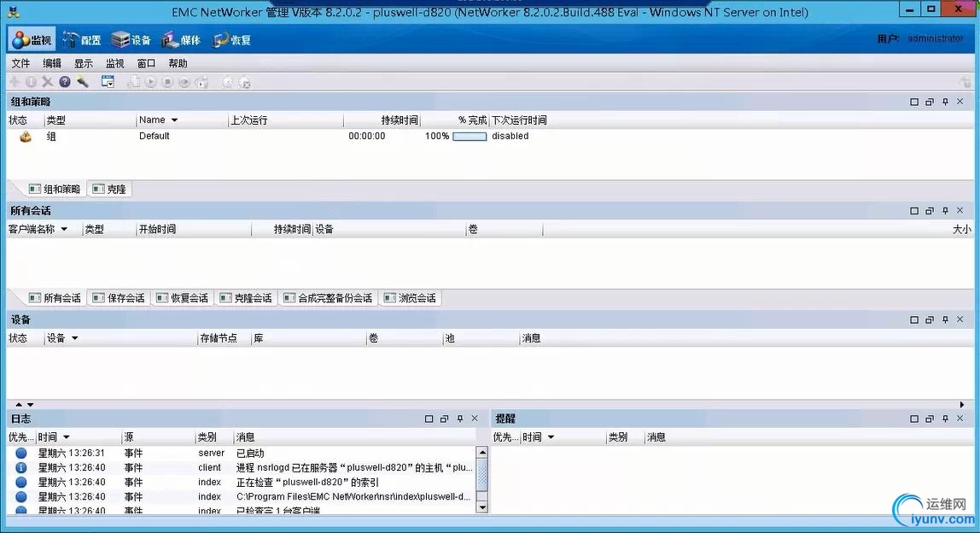Open the 恢复 (Recover) main view
The width and height of the screenshot is (980, 533).
pyautogui.click(x=232, y=40)
